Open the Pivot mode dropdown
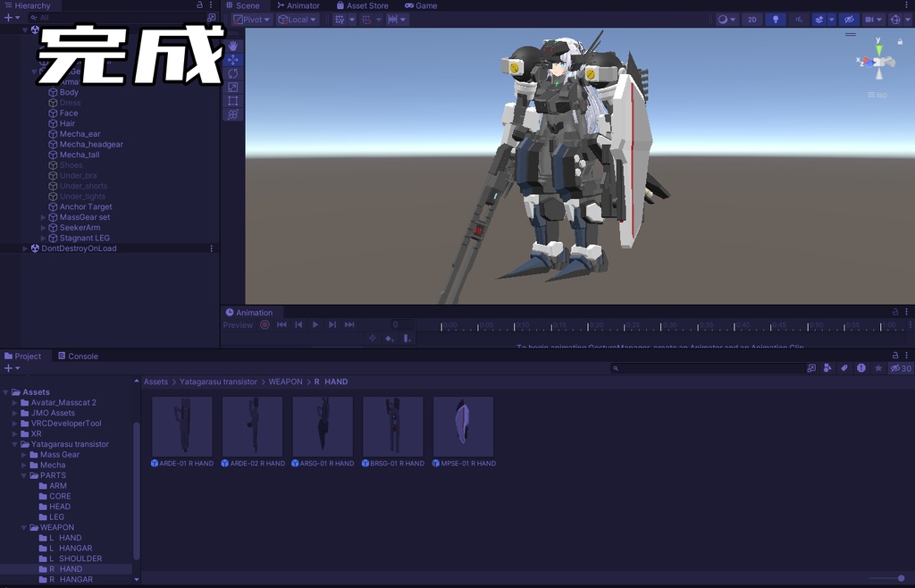915x588 pixels. coord(251,20)
